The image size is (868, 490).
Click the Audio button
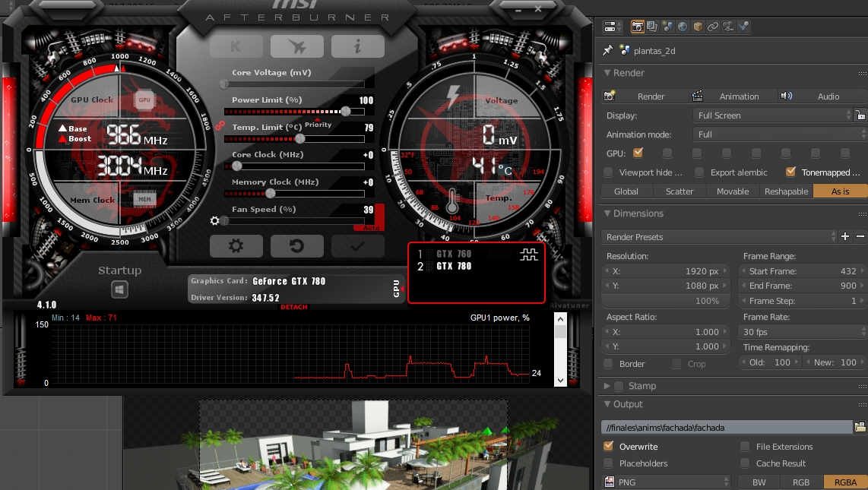pyautogui.click(x=822, y=96)
